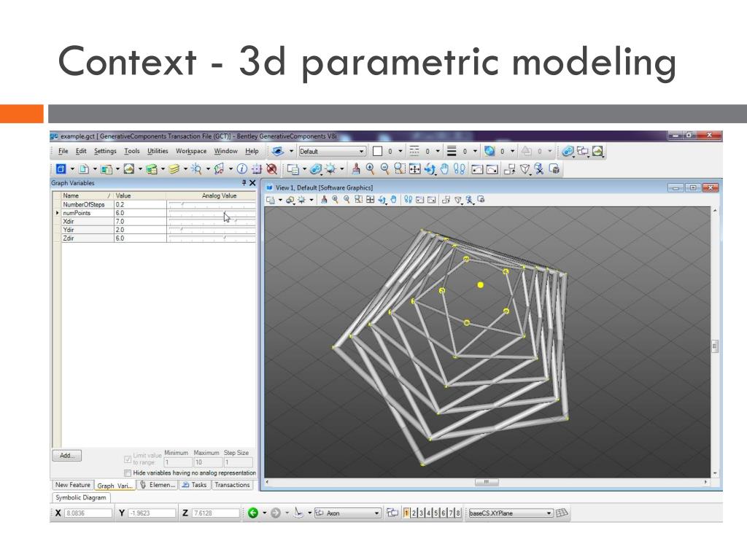Click the grey forward arrow icon
747x560 pixels.
(275, 513)
